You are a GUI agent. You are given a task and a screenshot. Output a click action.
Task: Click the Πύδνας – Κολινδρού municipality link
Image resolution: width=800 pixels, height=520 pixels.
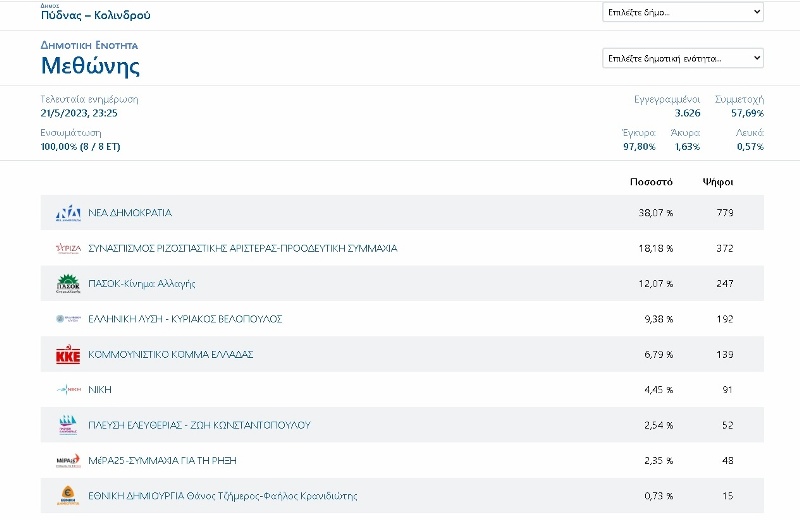[x=95, y=15]
